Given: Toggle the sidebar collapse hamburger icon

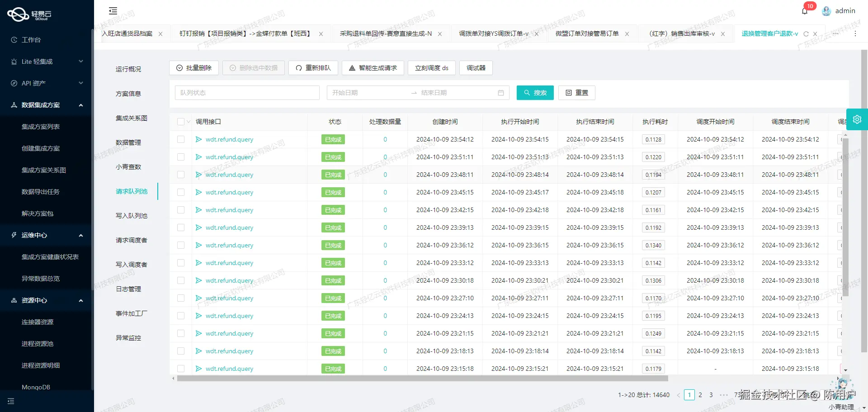Looking at the screenshot, I should [x=113, y=11].
